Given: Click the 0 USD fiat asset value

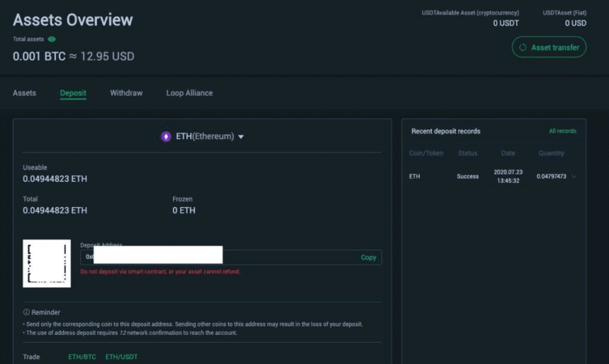Looking at the screenshot, I should pyautogui.click(x=576, y=24).
